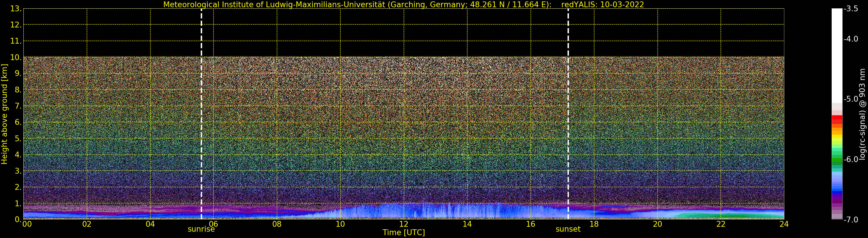This screenshot has width=868, height=238.
Task: Click the '24' time tick label
Action: [x=784, y=224]
